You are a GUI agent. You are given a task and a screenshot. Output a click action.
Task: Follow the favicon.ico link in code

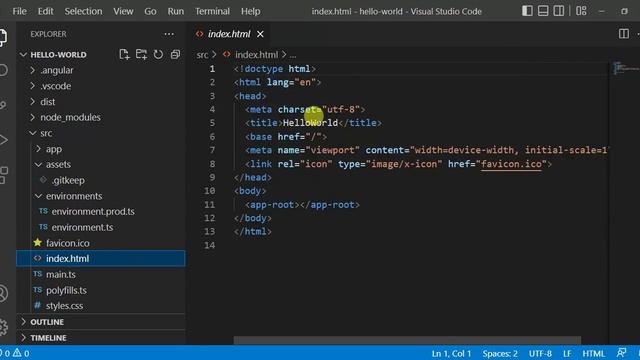coord(511,164)
